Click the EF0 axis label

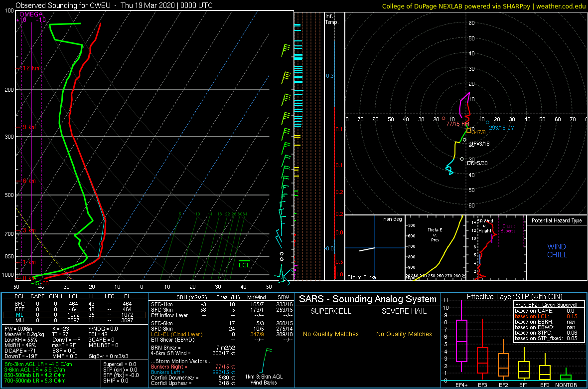pyautogui.click(x=545, y=385)
